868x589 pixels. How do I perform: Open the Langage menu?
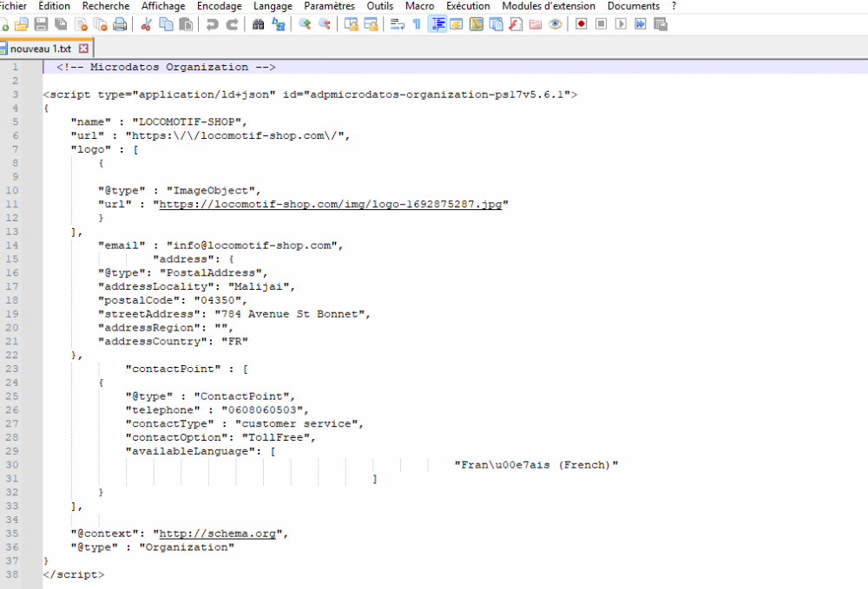point(273,6)
